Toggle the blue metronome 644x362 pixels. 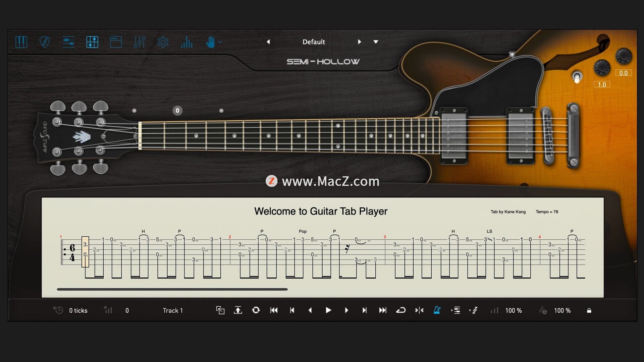[x=437, y=310]
